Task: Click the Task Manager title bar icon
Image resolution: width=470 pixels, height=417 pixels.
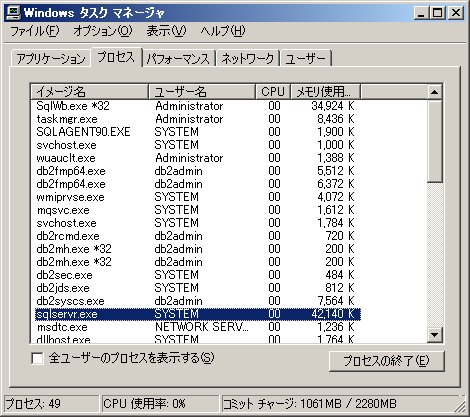Action: point(13,12)
